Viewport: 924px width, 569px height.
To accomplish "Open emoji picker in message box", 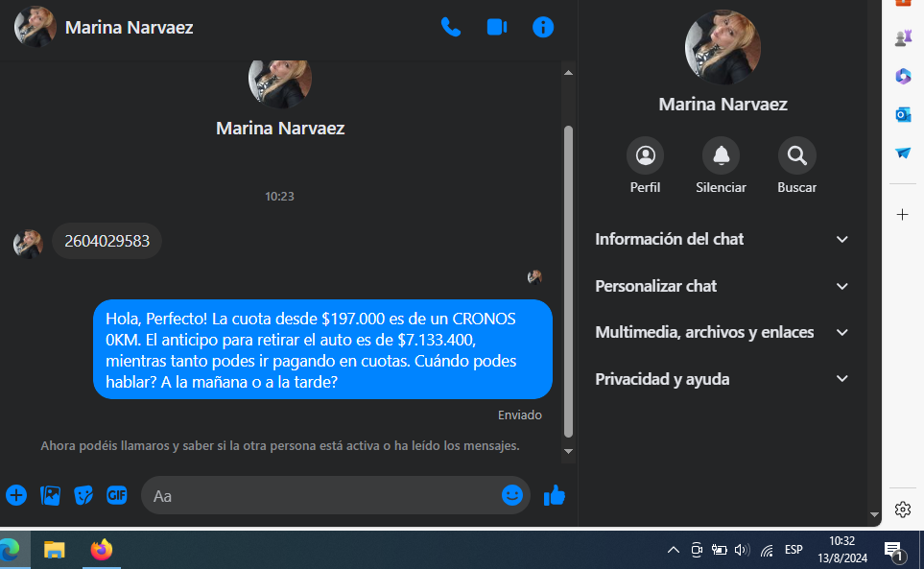I will [x=511, y=495].
